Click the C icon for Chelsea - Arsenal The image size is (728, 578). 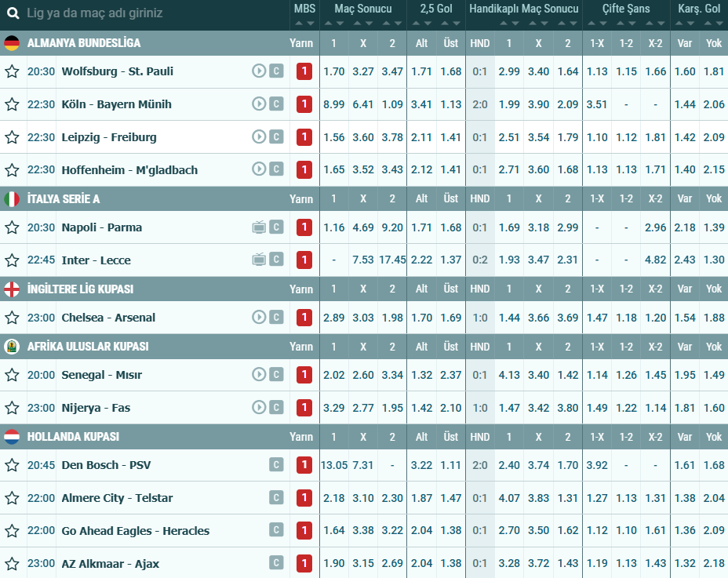pyautogui.click(x=276, y=317)
